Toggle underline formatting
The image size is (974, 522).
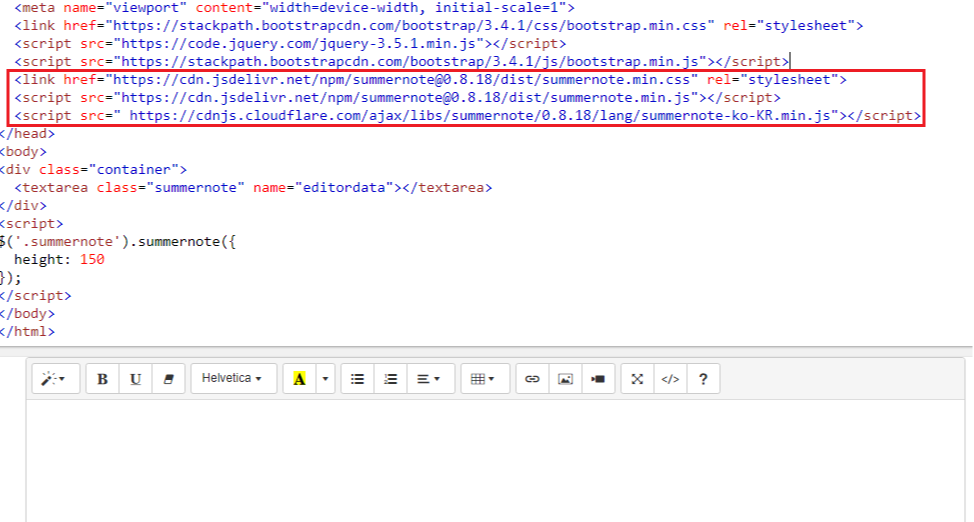[x=135, y=378]
